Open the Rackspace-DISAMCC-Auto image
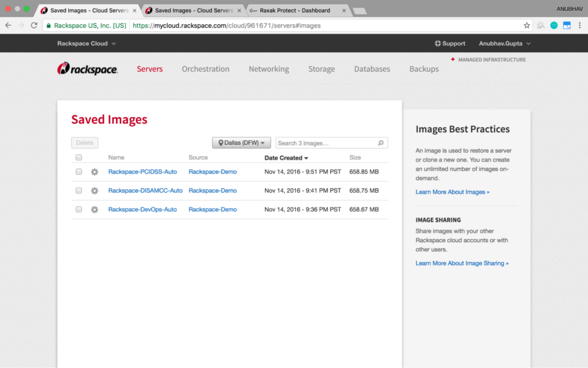 [x=145, y=190]
